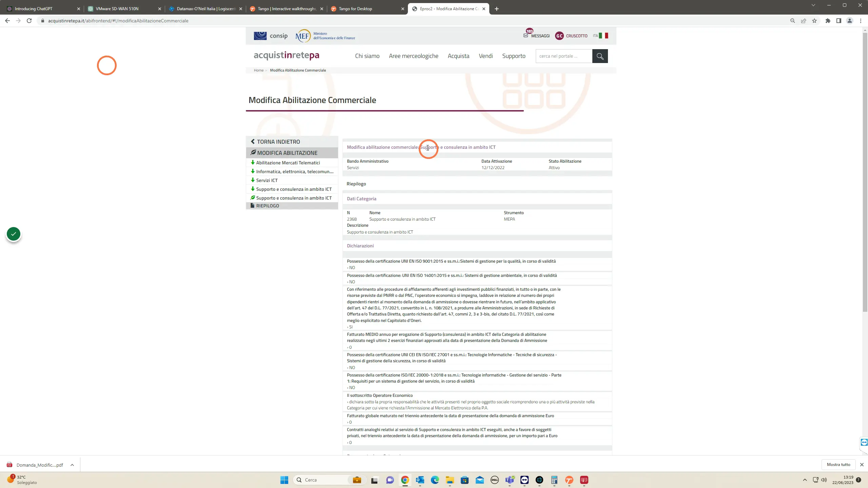Open the GC CRUSCOTTO user dashboard
The width and height of the screenshot is (868, 488).
(571, 36)
